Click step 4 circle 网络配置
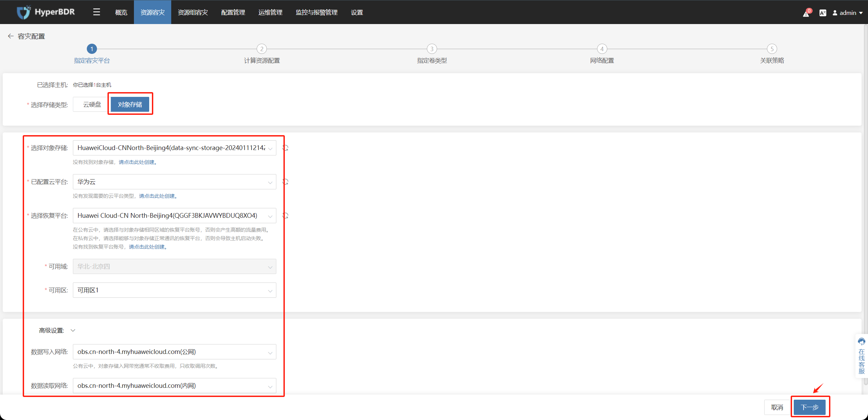Screen dimensions: 868x420 pos(602,49)
